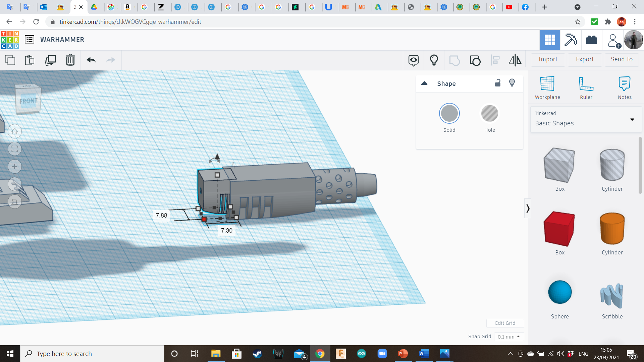Viewport: 644px width, 362px height.
Task: Select the Mirror tool icon
Action: tap(515, 60)
